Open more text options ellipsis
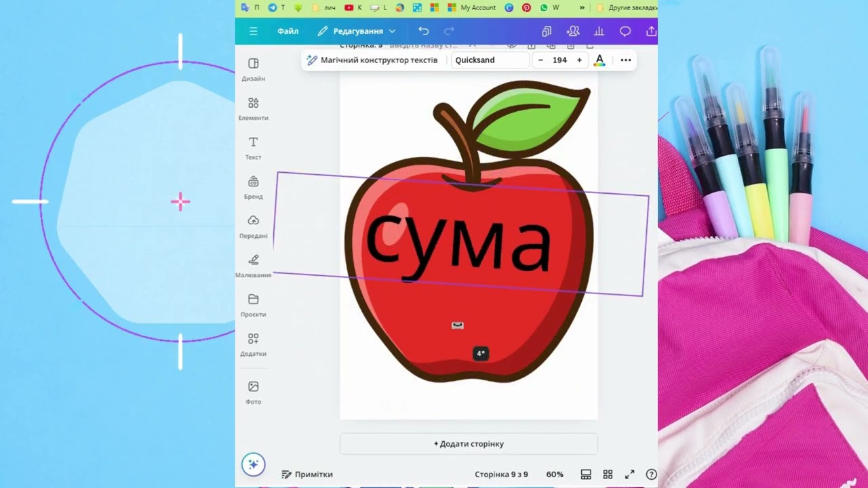This screenshot has width=868, height=488. click(626, 60)
